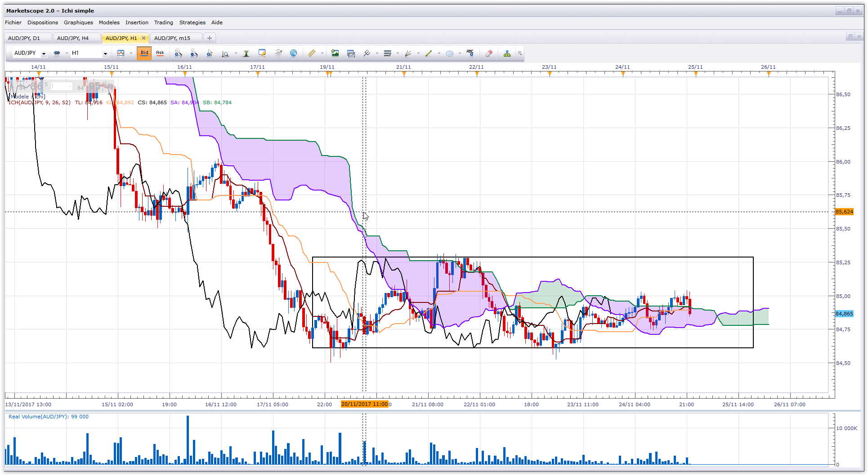
Task: Click the SB: 84,784 indicator value
Action: pos(217,102)
